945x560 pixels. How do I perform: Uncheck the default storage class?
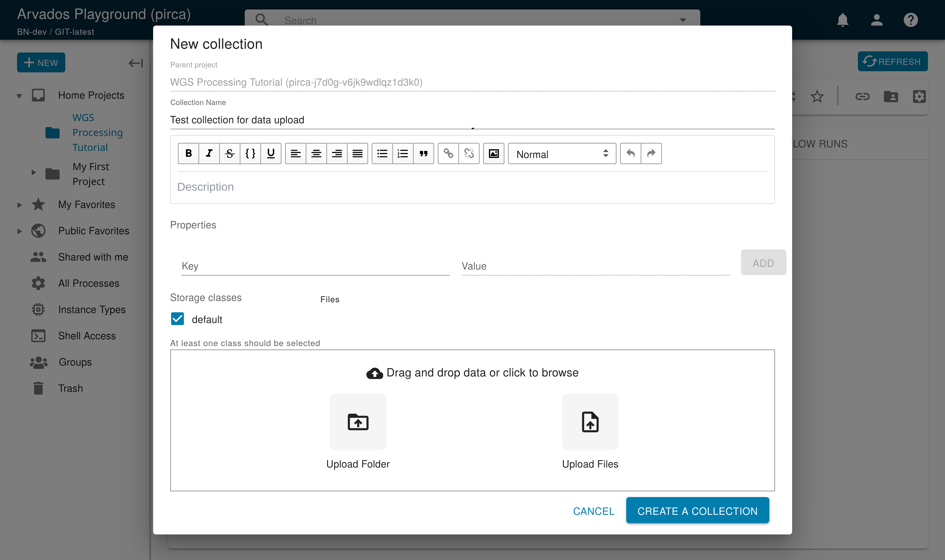[177, 319]
